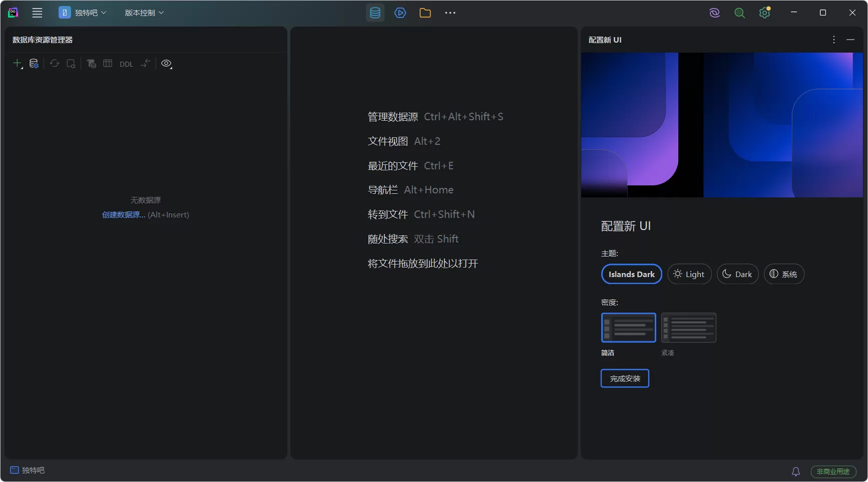Open the table grid view icon
Viewport: 868px width, 482px height.
(108, 64)
